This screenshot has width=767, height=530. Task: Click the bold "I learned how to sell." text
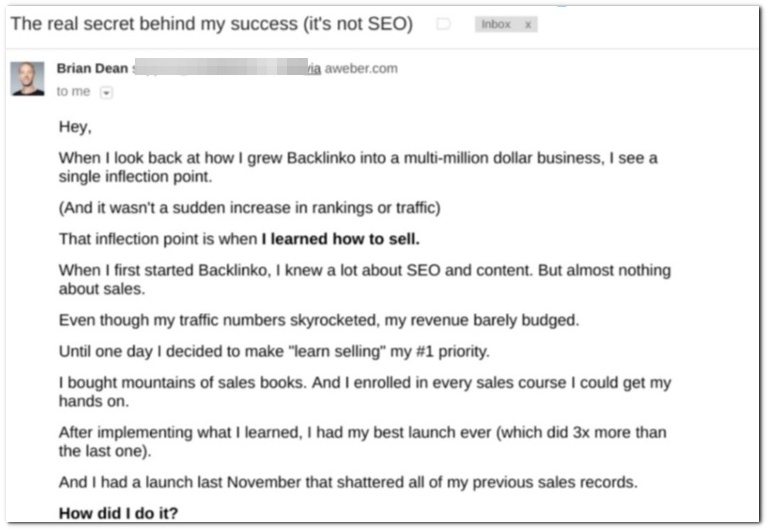[341, 238]
